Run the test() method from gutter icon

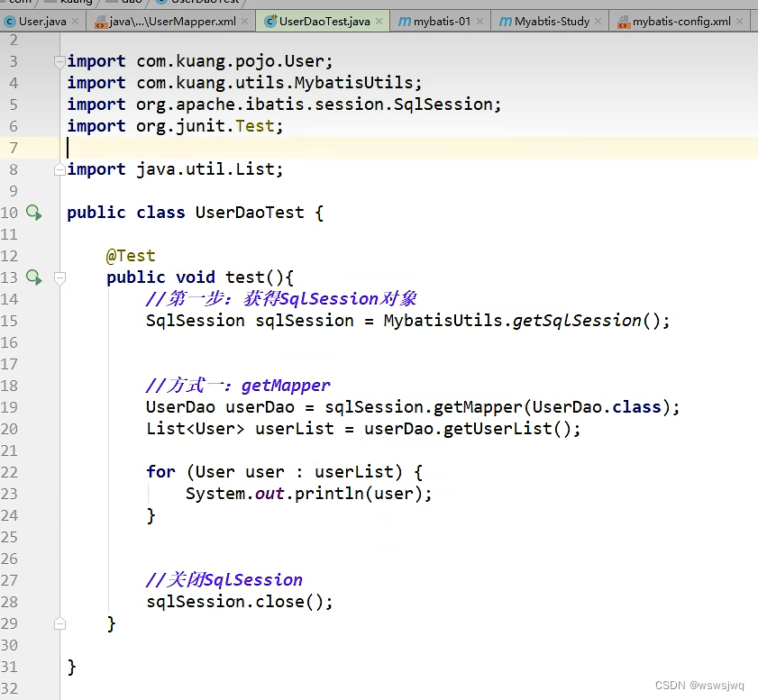click(x=34, y=277)
